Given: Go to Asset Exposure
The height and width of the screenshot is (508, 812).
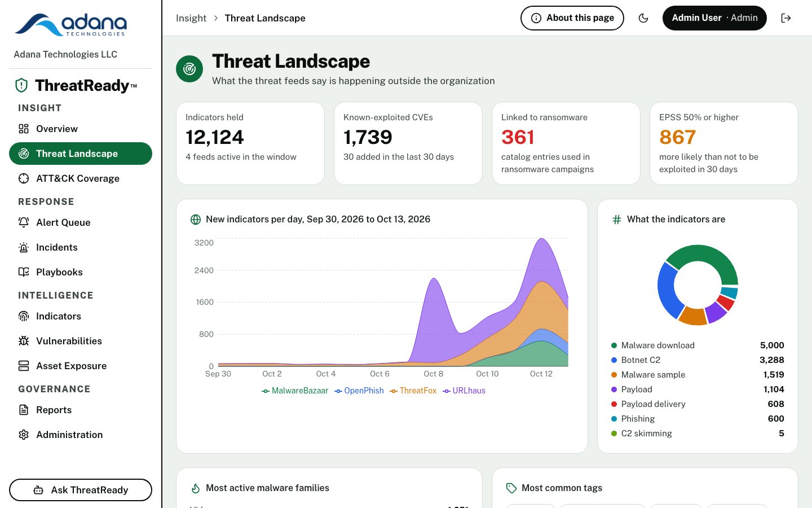Looking at the screenshot, I should (81, 366).
